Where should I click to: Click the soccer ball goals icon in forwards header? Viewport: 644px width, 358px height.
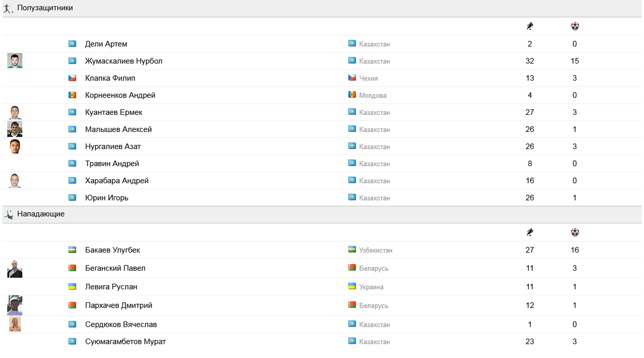click(x=575, y=233)
